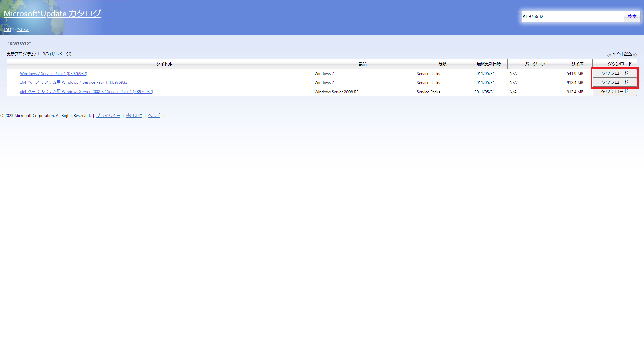Open x64 Windows Server 2008 R2 SP1 link
This screenshot has height=362, width=644.
tap(87, 92)
